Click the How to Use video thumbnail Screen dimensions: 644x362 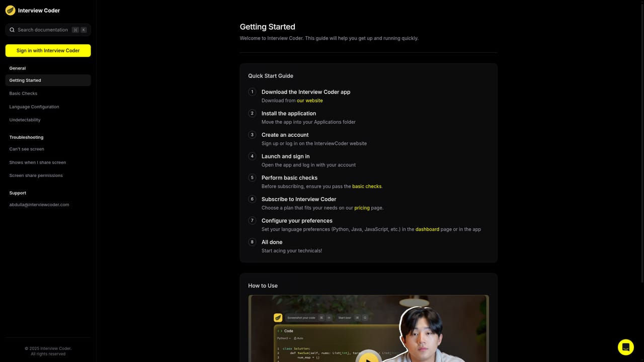[368, 328]
